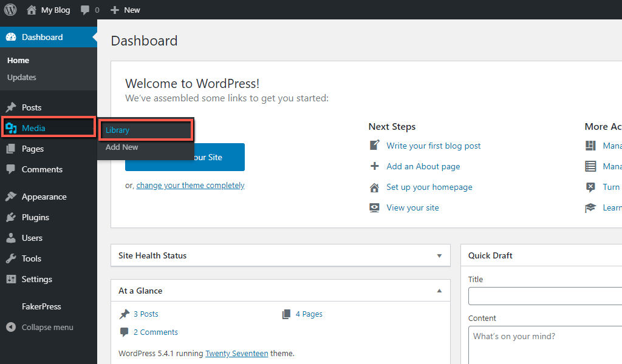Click the screen icon beside View your site
622x364 pixels.
[x=374, y=207]
